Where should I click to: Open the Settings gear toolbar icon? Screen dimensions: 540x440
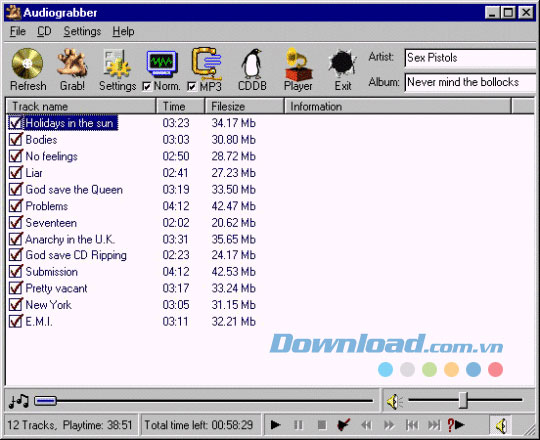click(x=117, y=64)
